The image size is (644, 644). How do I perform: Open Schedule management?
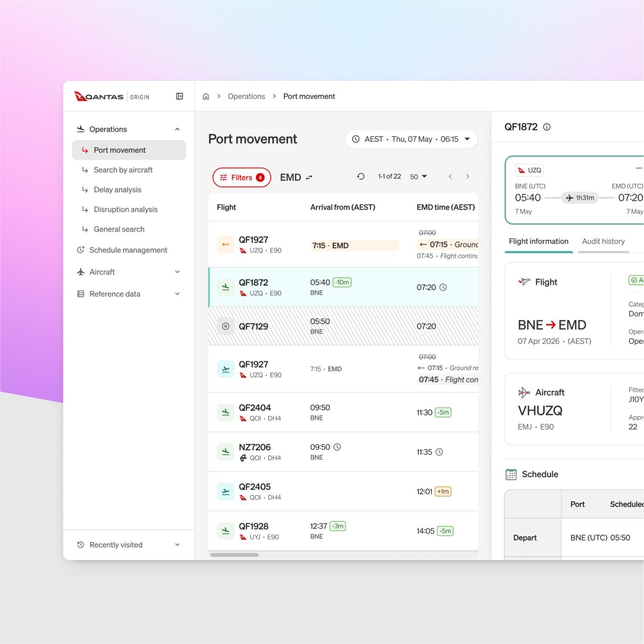pyautogui.click(x=129, y=250)
